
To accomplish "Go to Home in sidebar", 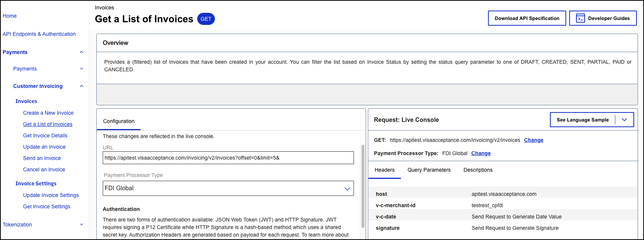I will 10,16.
